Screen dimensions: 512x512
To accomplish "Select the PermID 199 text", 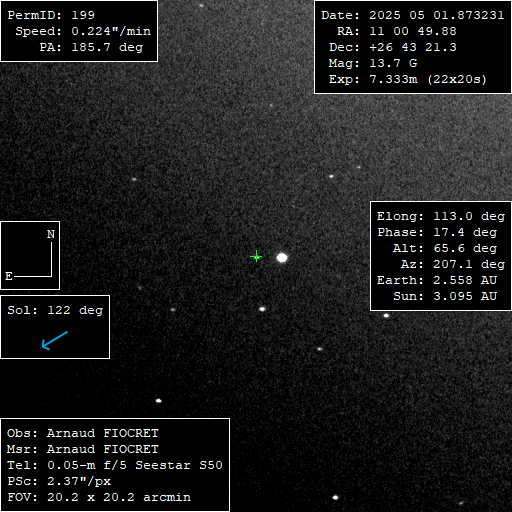I will click(51, 15).
